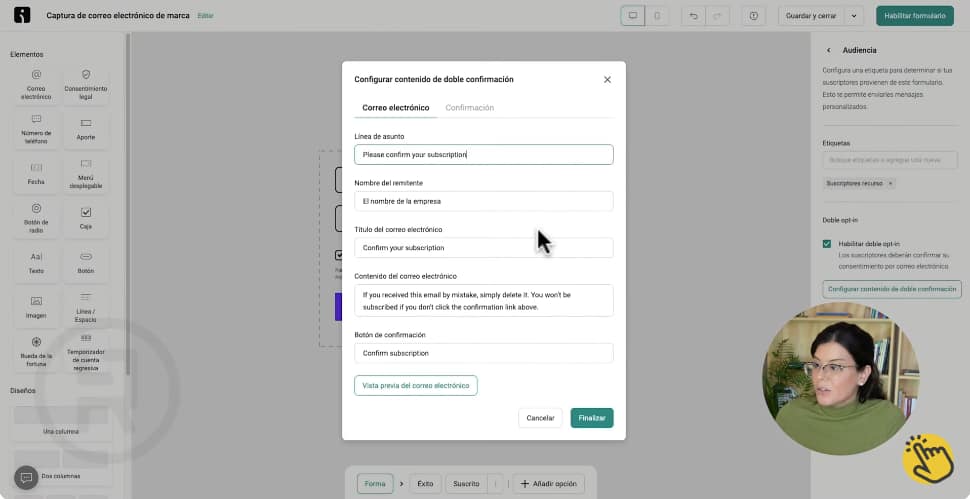Focus the Botón de confirmación field
970x499 pixels.
(484, 353)
